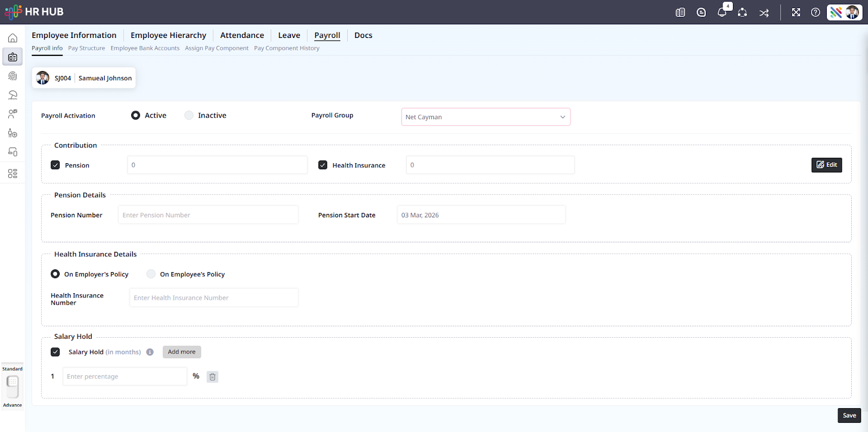Uncheck the Health Insurance checkbox

click(x=323, y=165)
